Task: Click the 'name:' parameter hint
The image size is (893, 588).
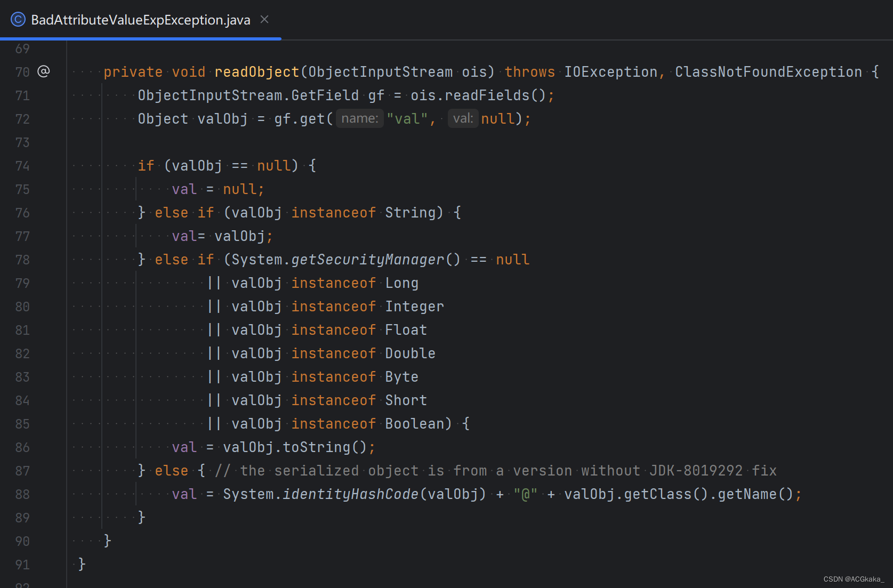Action: (x=360, y=118)
